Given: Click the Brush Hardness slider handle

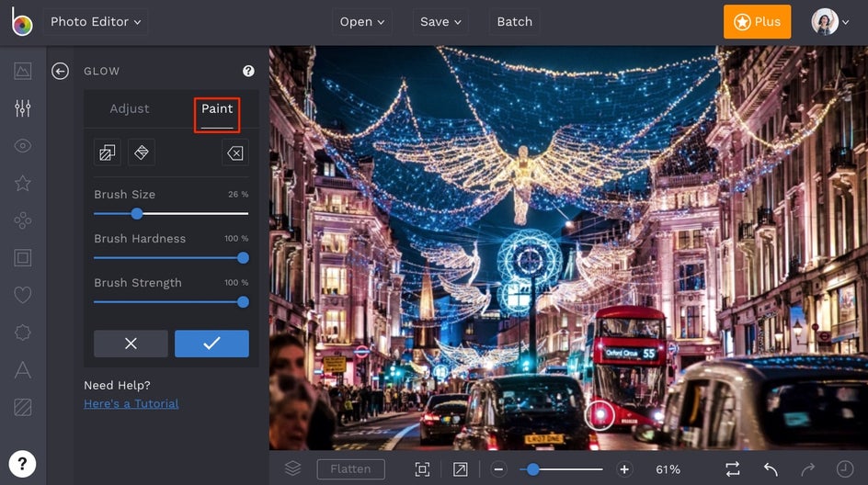Looking at the screenshot, I should [x=243, y=258].
